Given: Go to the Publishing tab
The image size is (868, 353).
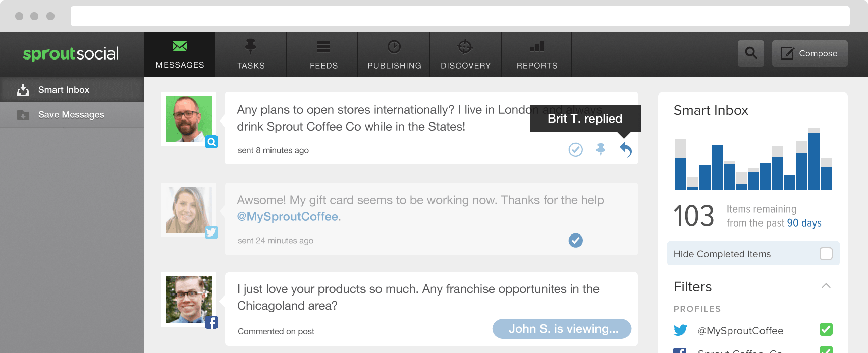Looking at the screenshot, I should coord(394,54).
